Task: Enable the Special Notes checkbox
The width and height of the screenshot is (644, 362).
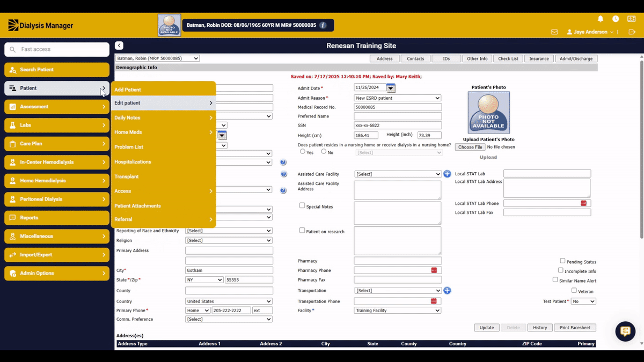Action: coord(302,205)
